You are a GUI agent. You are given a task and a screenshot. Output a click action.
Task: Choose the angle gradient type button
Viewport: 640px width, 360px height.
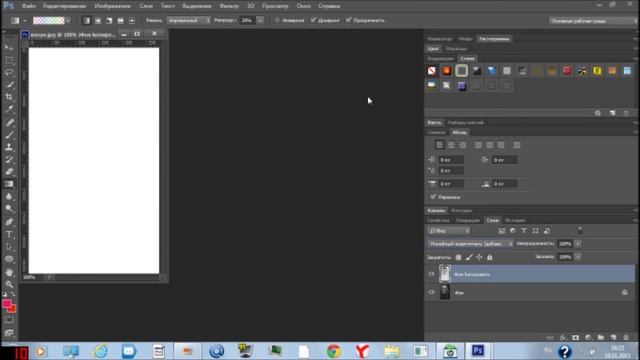tap(109, 20)
